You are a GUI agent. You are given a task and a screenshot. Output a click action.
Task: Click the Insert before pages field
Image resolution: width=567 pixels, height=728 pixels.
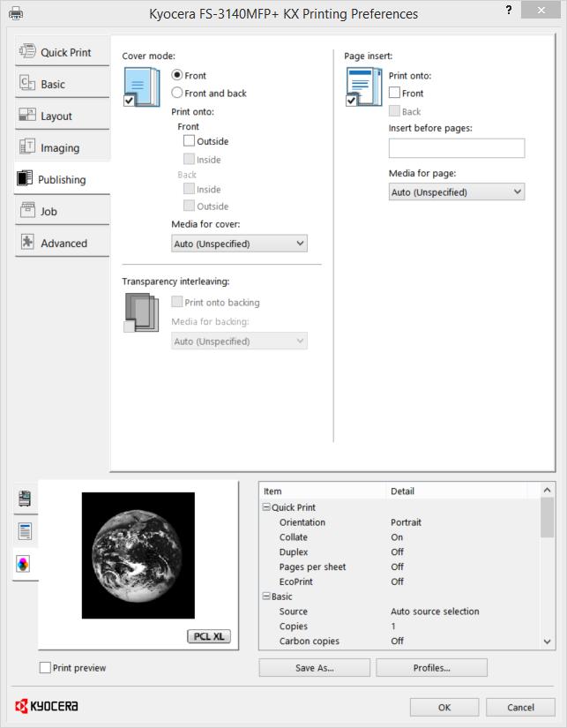pyautogui.click(x=457, y=148)
